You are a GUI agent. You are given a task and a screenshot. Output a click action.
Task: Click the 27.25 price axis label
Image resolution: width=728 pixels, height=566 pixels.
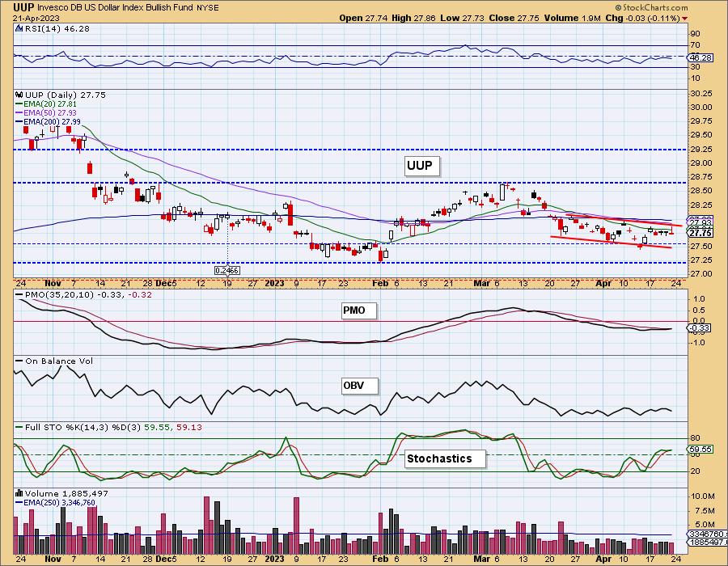click(x=701, y=260)
